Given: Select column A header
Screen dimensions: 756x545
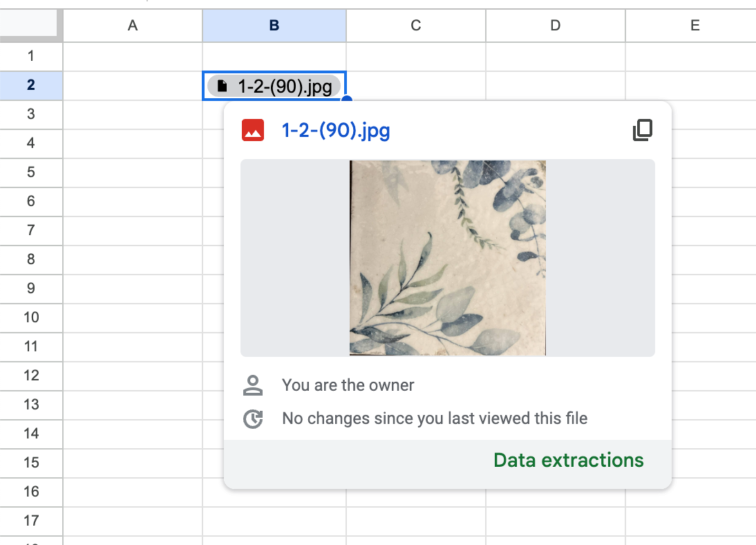Looking at the screenshot, I should point(133,26).
